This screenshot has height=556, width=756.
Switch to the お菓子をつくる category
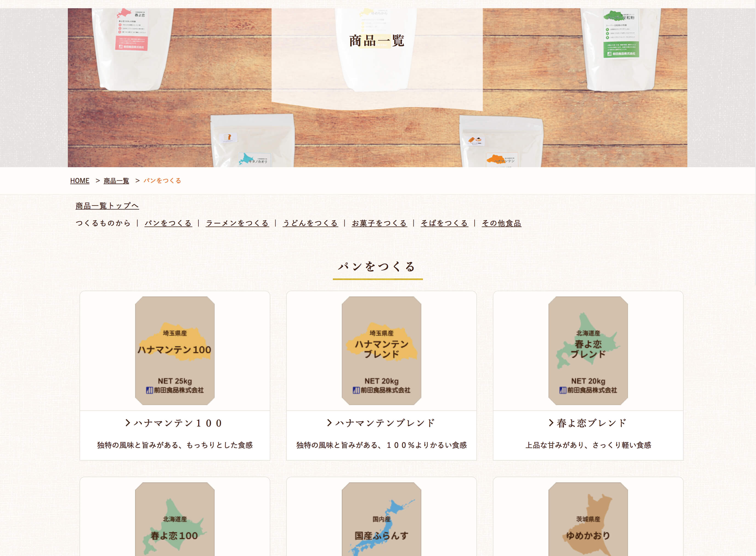click(379, 223)
